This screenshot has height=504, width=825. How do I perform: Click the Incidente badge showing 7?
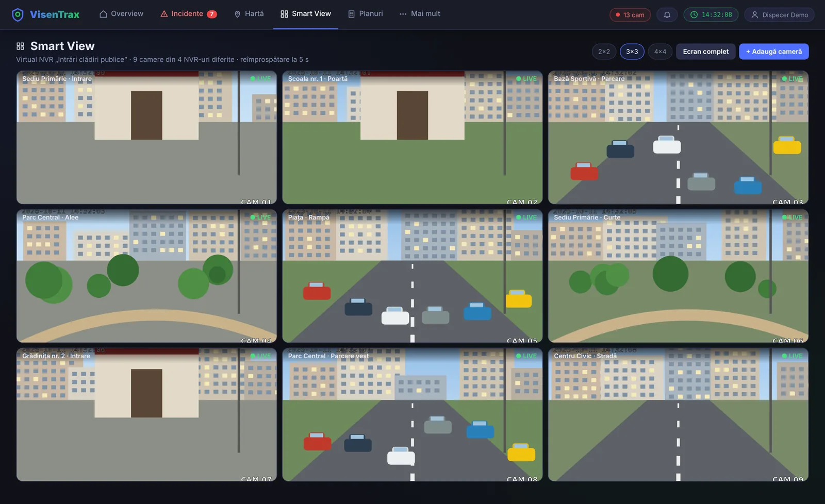212,14
